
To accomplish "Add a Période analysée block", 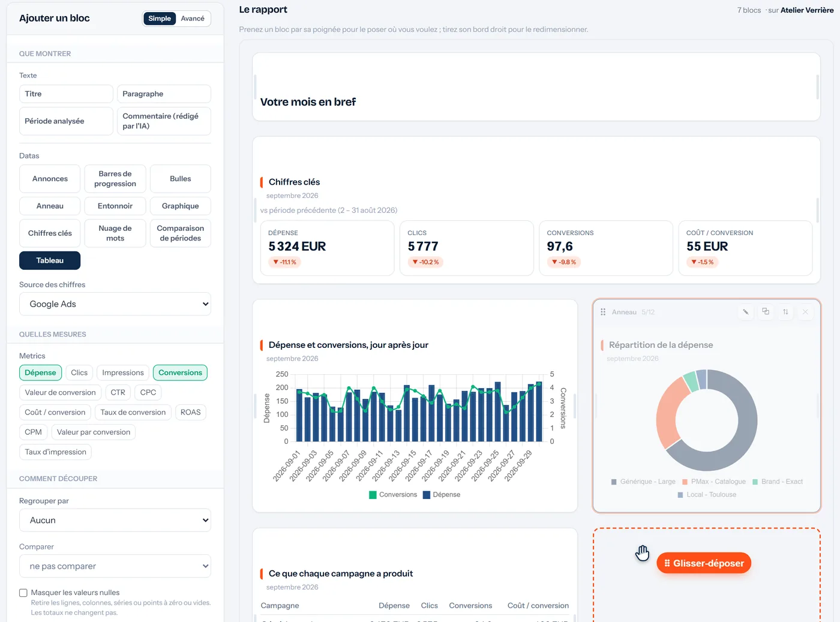I will 66,121.
